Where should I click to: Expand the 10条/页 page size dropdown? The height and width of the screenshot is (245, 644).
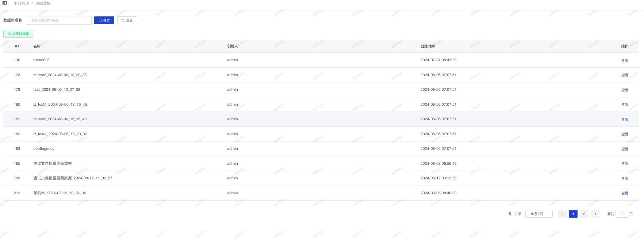pos(538,214)
